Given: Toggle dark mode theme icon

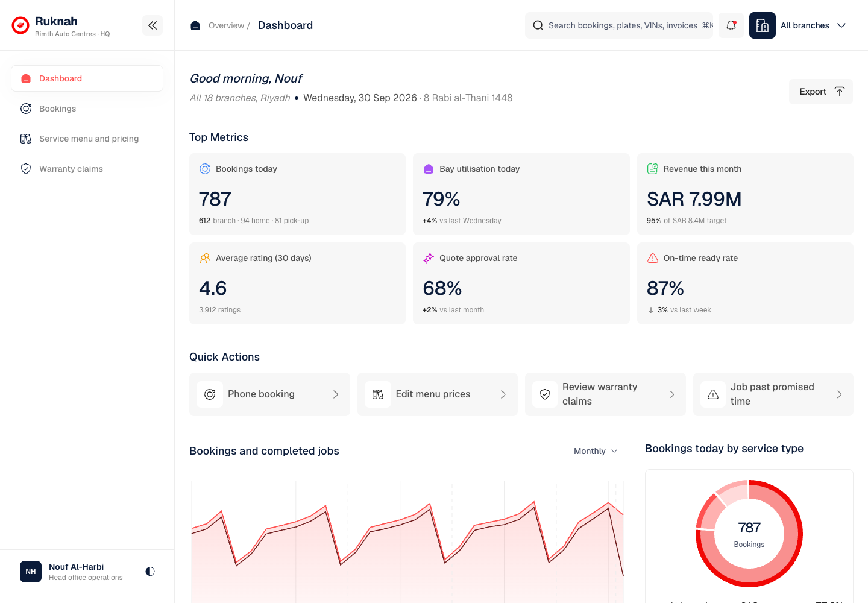Looking at the screenshot, I should pos(150,571).
